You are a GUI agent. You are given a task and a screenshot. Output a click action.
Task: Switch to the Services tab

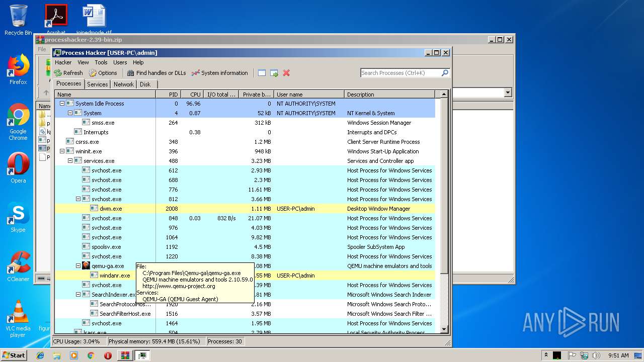tap(98, 84)
